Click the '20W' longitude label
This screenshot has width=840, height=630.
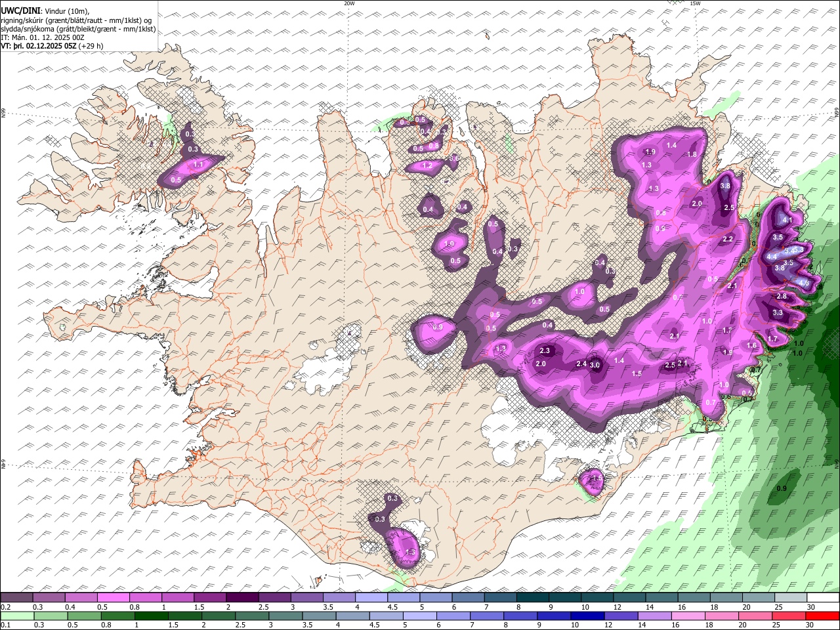pyautogui.click(x=349, y=3)
